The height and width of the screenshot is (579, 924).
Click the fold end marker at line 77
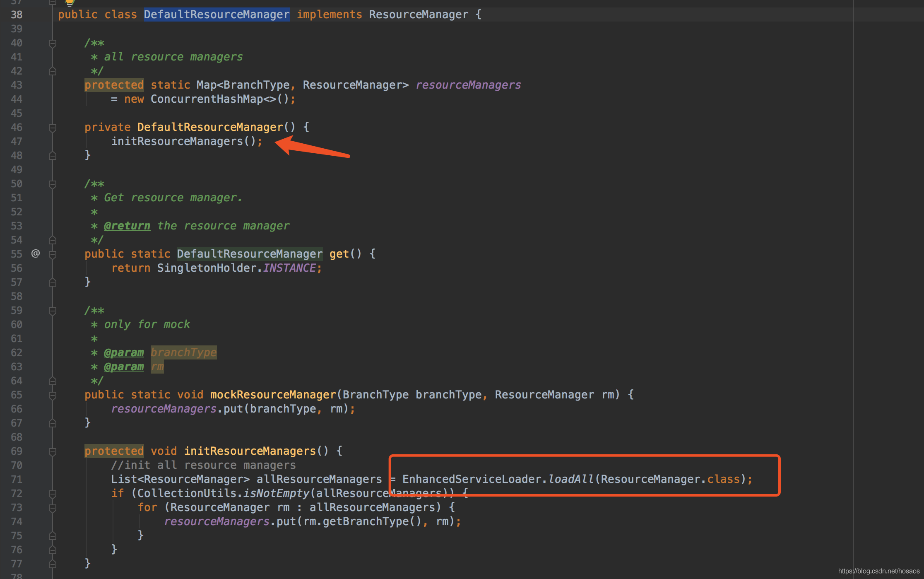(x=53, y=564)
